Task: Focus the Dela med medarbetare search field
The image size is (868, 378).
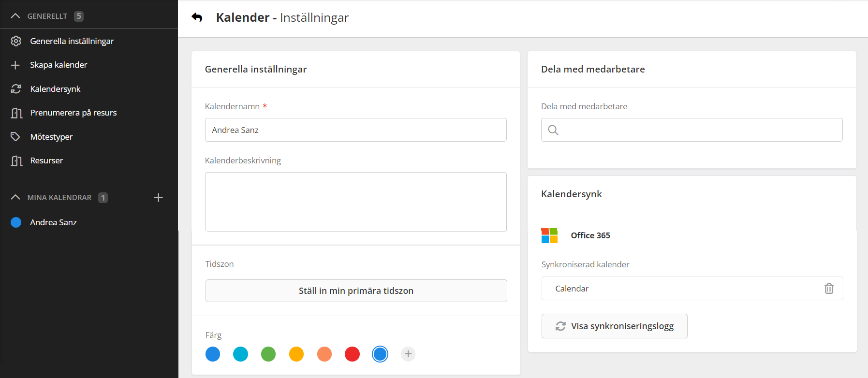Action: click(x=691, y=130)
